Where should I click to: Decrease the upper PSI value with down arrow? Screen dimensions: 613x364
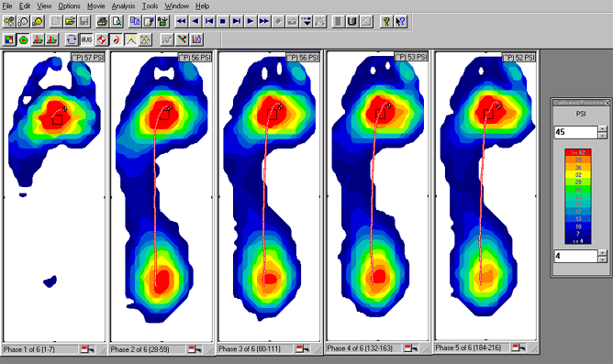point(602,135)
